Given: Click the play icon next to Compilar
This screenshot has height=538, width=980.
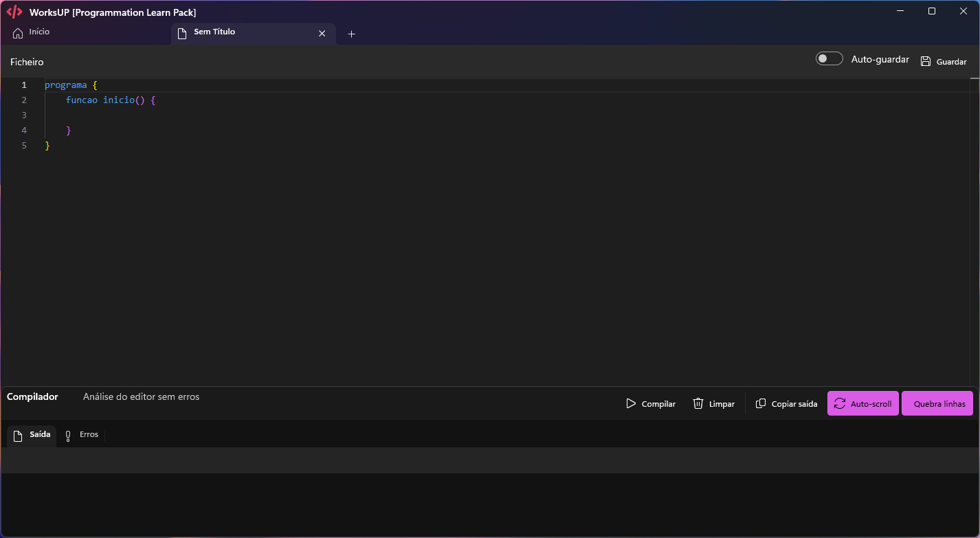Looking at the screenshot, I should click(x=631, y=403).
